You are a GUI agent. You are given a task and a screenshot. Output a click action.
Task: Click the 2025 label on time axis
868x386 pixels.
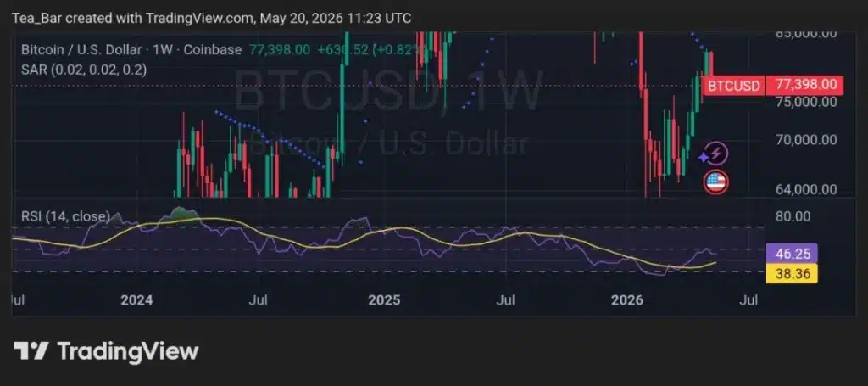tap(384, 300)
